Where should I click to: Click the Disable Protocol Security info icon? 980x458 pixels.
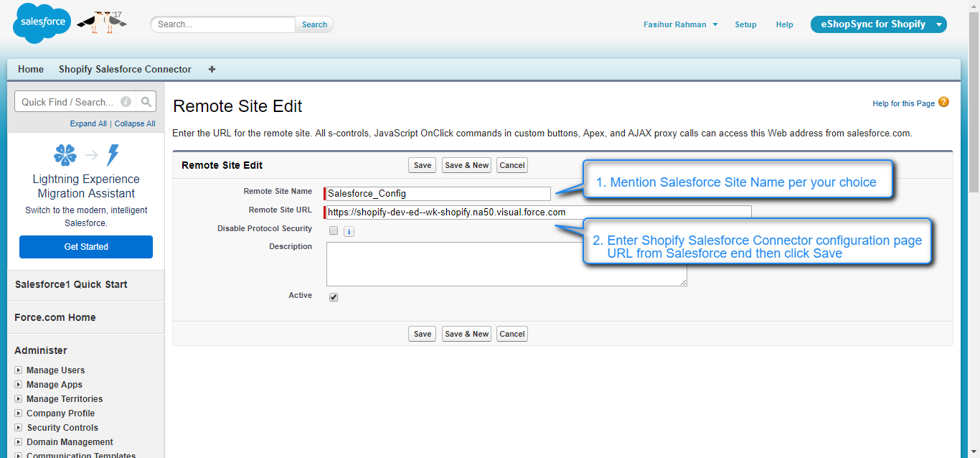tap(349, 231)
